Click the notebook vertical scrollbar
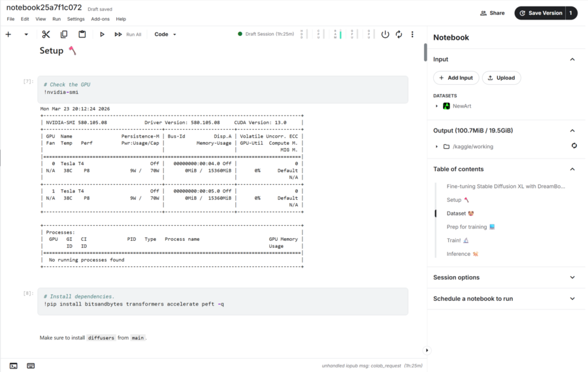The height and width of the screenshot is (372, 588). 425,52
